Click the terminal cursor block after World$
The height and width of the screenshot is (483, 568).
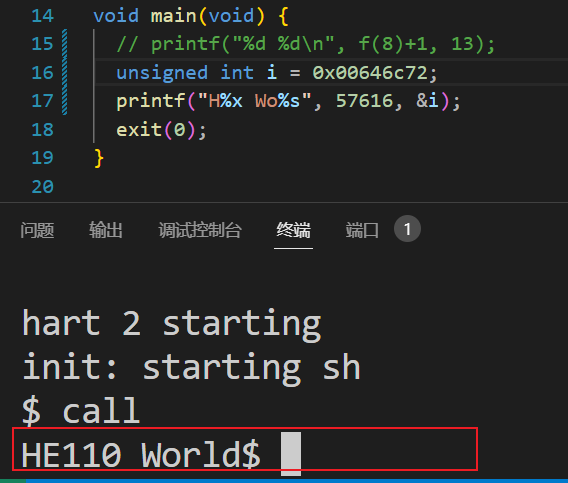pos(291,454)
